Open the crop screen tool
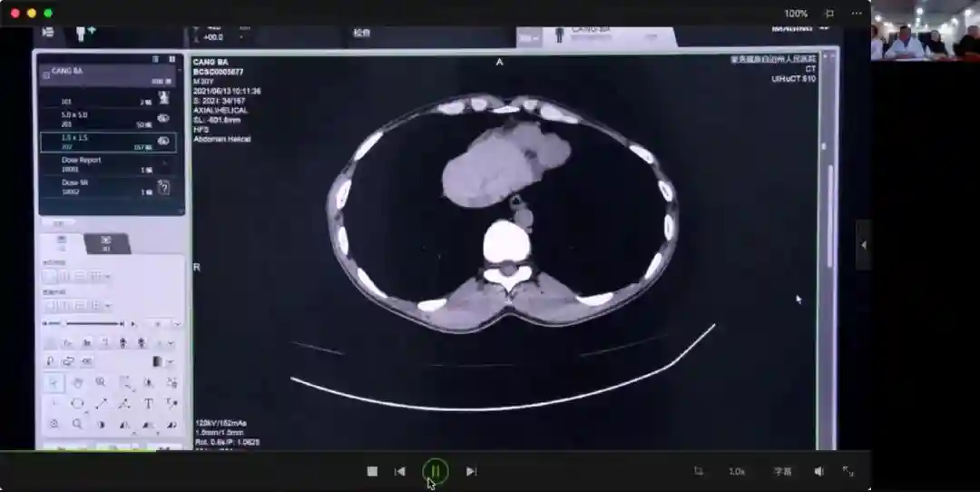Viewport: 980px width, 492px height. [698, 471]
